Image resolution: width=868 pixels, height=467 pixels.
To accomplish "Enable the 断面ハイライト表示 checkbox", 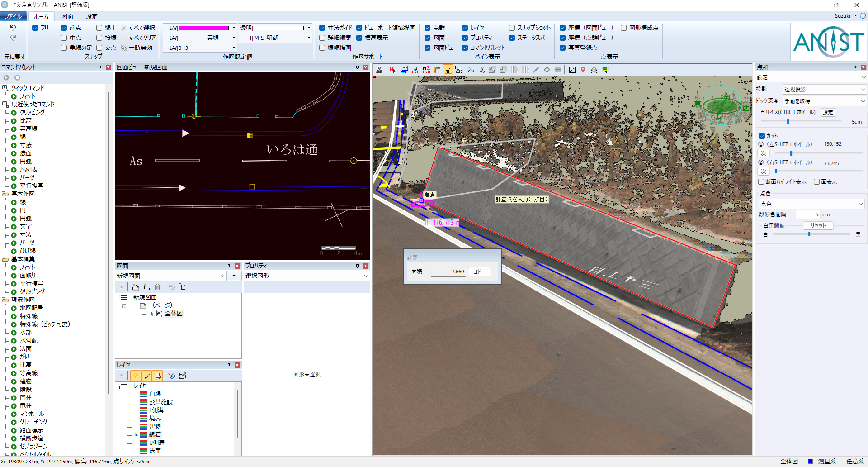I will tap(761, 182).
